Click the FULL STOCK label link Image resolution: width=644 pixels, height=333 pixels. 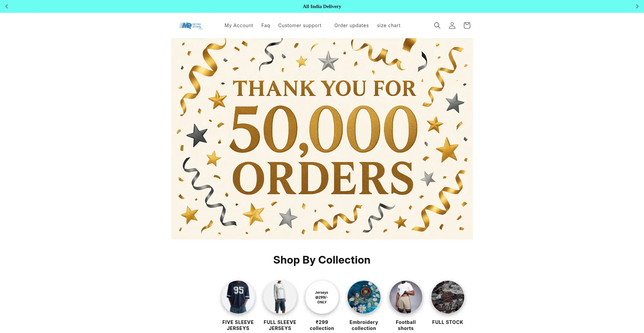[448, 322]
